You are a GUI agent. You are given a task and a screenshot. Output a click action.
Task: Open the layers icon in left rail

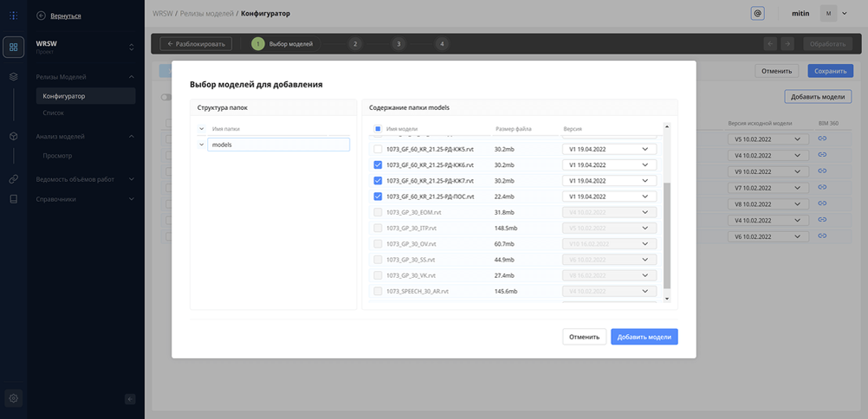pos(13,77)
